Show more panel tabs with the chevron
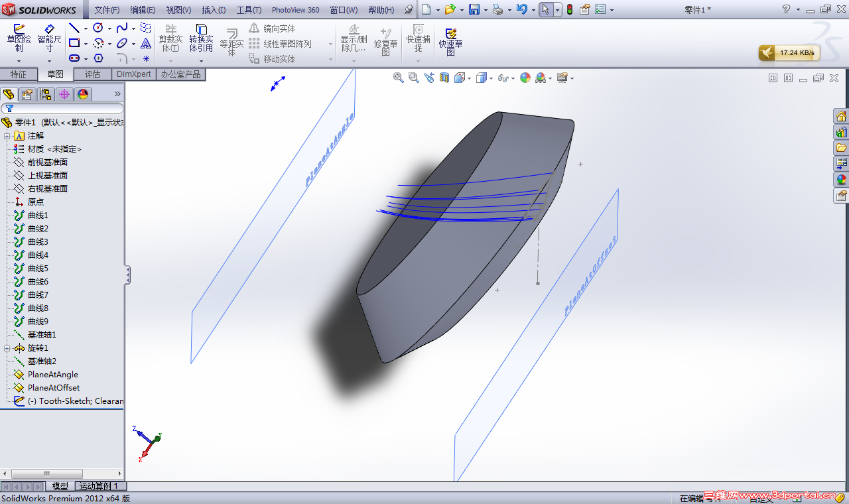 coord(117,94)
